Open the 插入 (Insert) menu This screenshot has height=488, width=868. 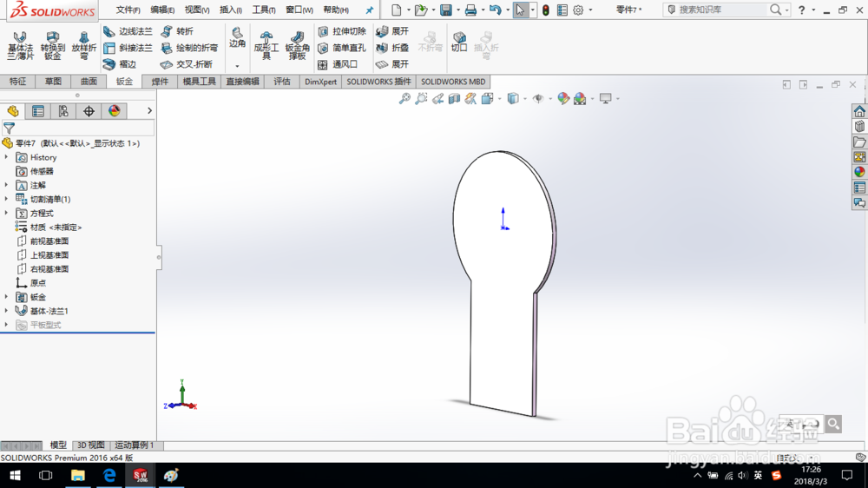230,10
